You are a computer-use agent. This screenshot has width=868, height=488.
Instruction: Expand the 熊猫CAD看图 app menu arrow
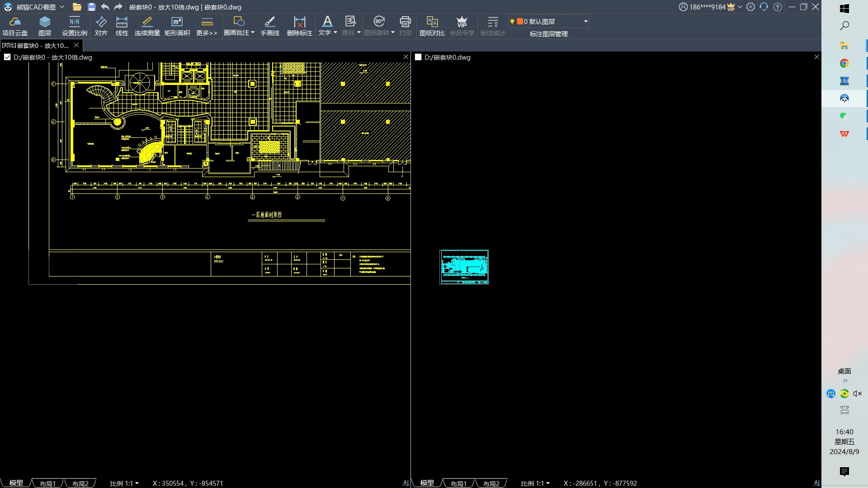[x=62, y=7]
